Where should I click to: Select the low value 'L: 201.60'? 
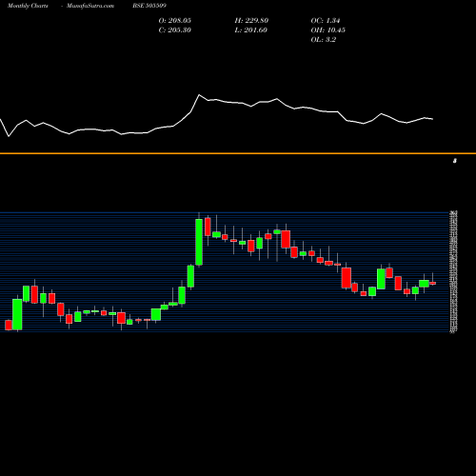[251, 30]
